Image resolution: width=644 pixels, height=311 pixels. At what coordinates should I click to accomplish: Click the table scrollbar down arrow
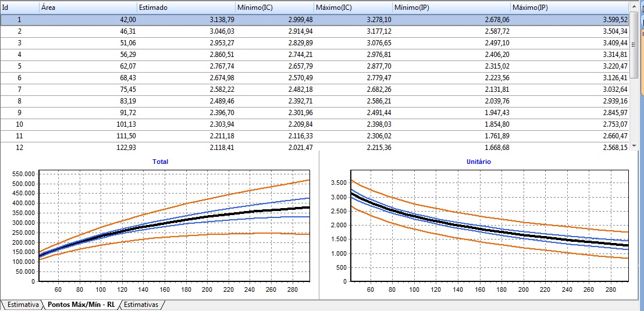click(x=634, y=146)
